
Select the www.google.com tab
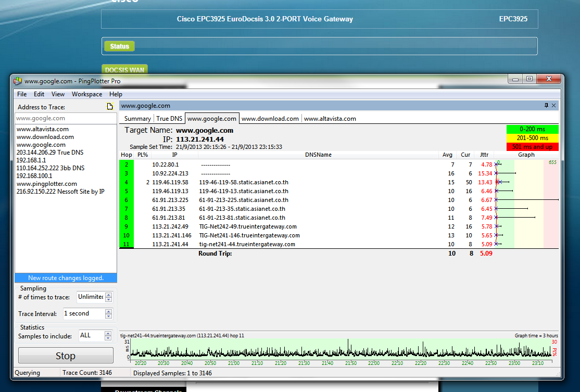(211, 118)
